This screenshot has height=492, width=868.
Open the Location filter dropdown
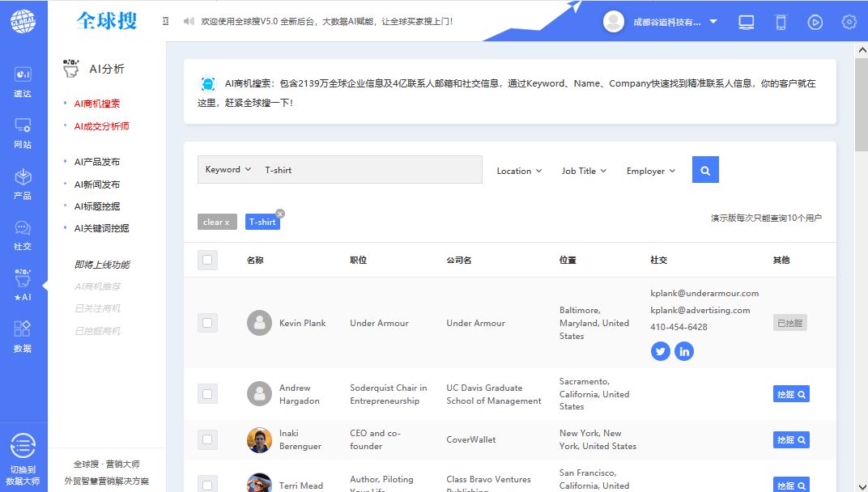pos(518,171)
